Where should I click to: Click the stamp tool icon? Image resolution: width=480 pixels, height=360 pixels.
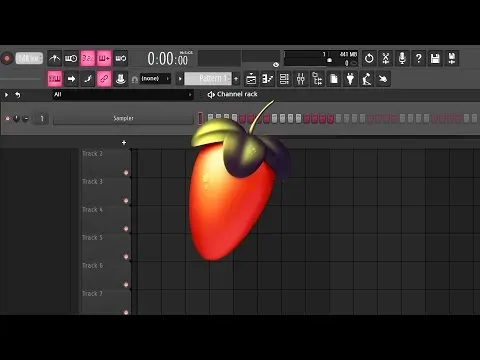[x=121, y=79]
